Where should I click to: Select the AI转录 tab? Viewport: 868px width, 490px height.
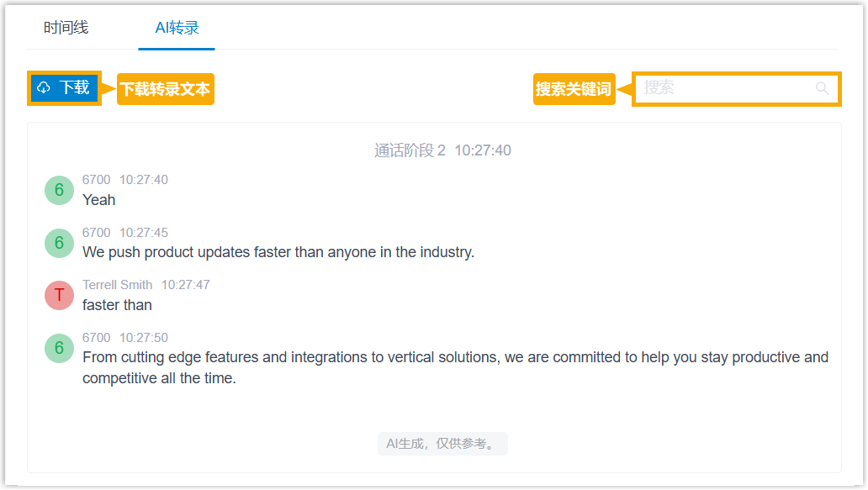177,28
